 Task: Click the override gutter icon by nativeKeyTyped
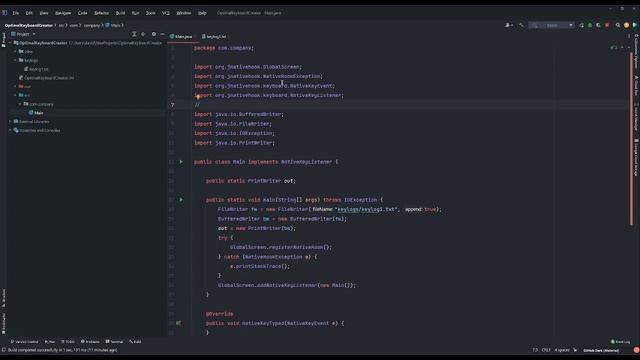(x=178, y=323)
